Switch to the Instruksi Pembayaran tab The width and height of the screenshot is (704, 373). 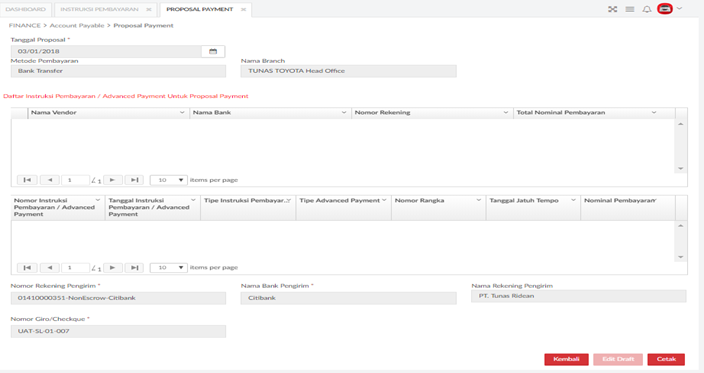(x=99, y=9)
